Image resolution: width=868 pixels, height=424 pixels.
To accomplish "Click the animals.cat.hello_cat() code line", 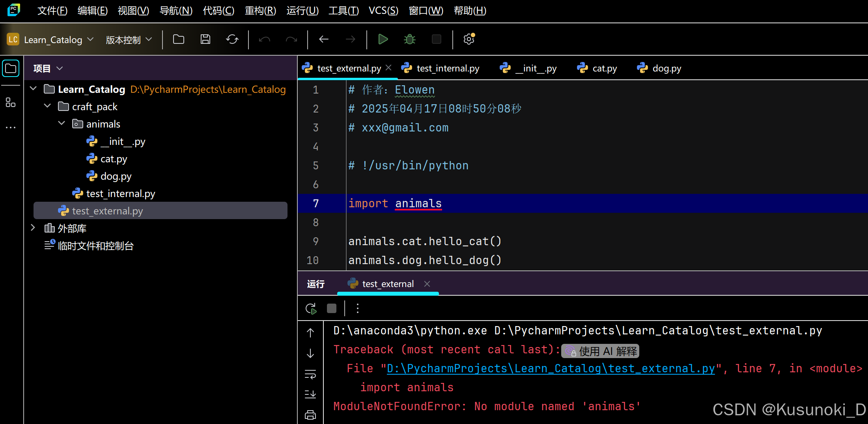I will 425,241.
